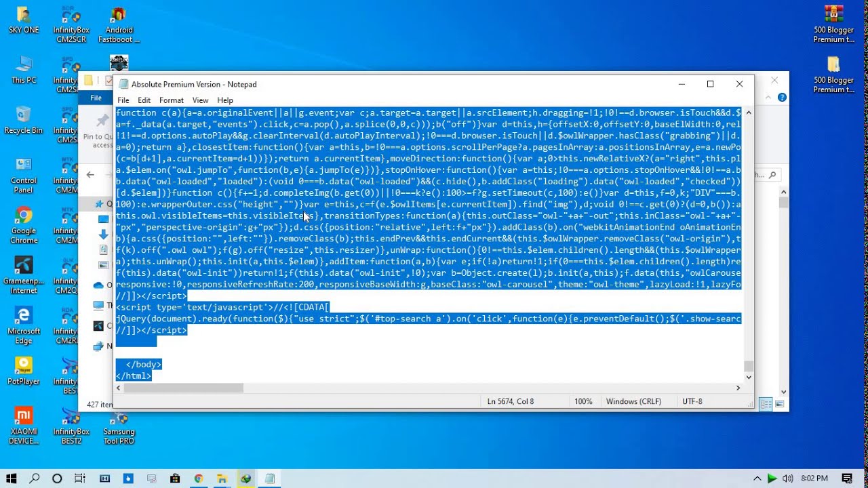Switch to Chrome in the taskbar
This screenshot has width=868, height=488.
(198, 478)
